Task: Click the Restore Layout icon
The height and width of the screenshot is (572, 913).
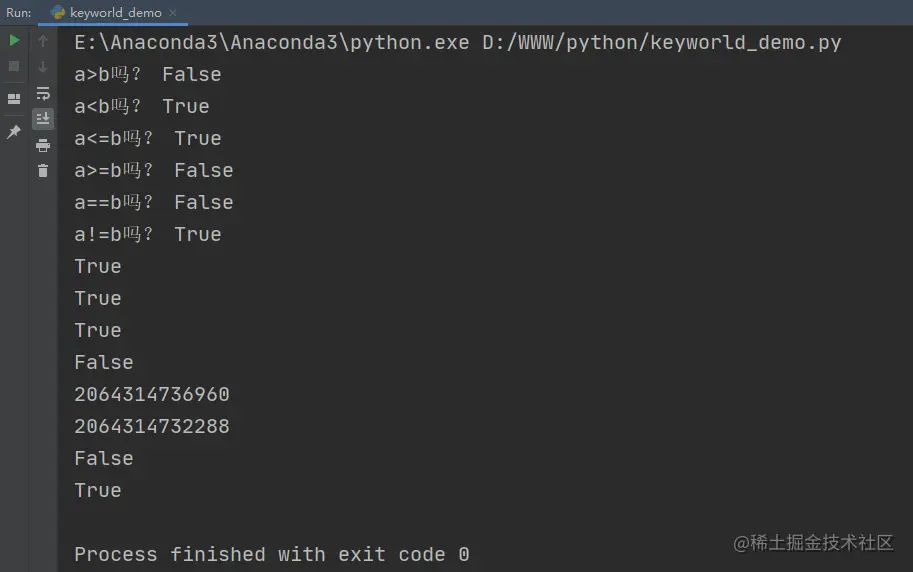Action: click(x=14, y=98)
